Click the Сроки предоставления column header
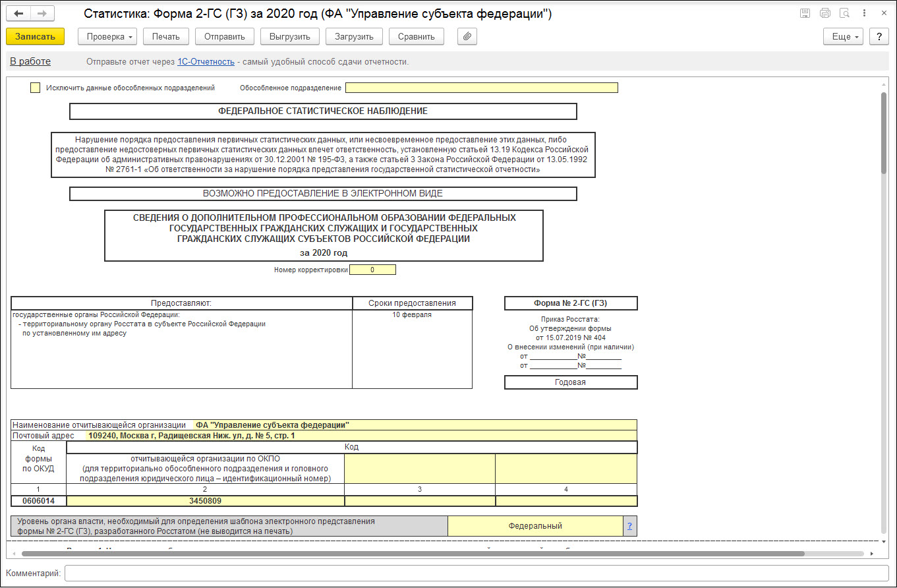The width and height of the screenshot is (897, 588). tap(412, 303)
